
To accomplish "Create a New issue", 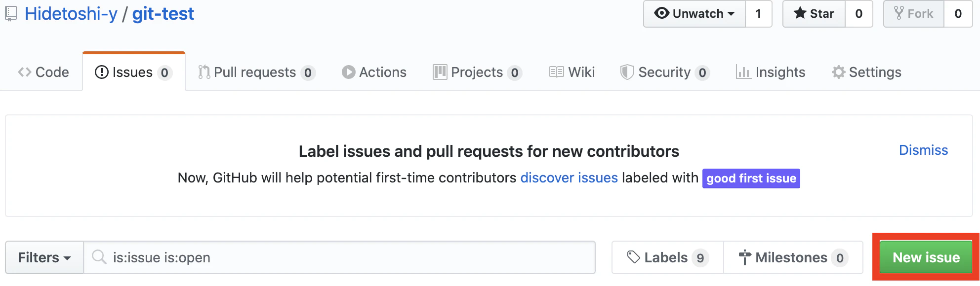I will tap(926, 257).
